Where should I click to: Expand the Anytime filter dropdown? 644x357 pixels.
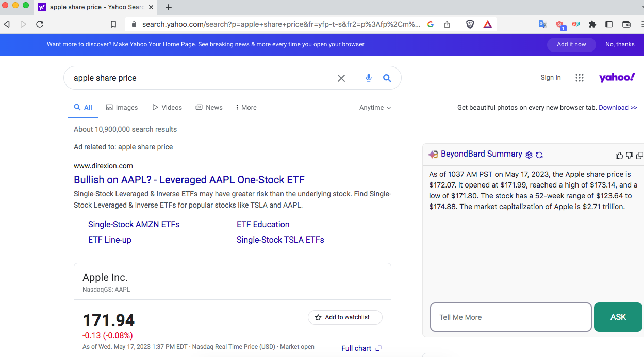click(375, 108)
